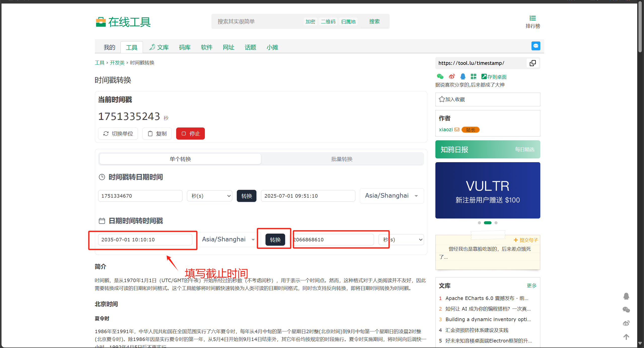Click the 2035-07-01 10:10:10 date input
The height and width of the screenshot is (348, 644).
(x=145, y=240)
